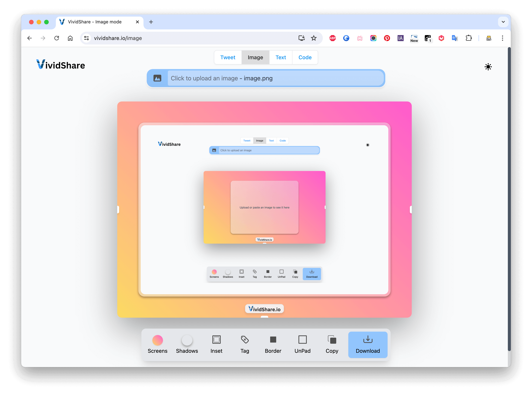
Task: Open the blue globe extension
Action: [x=346, y=38]
